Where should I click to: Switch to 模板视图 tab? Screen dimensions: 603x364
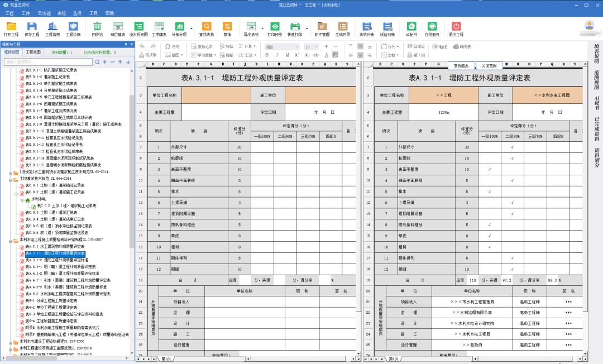[x=12, y=52]
